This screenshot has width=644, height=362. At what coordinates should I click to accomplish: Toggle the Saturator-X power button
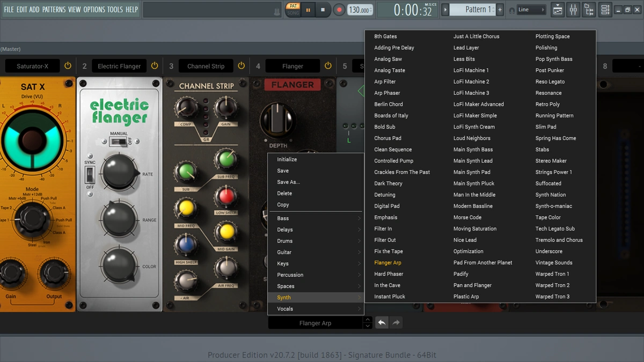[x=68, y=66]
